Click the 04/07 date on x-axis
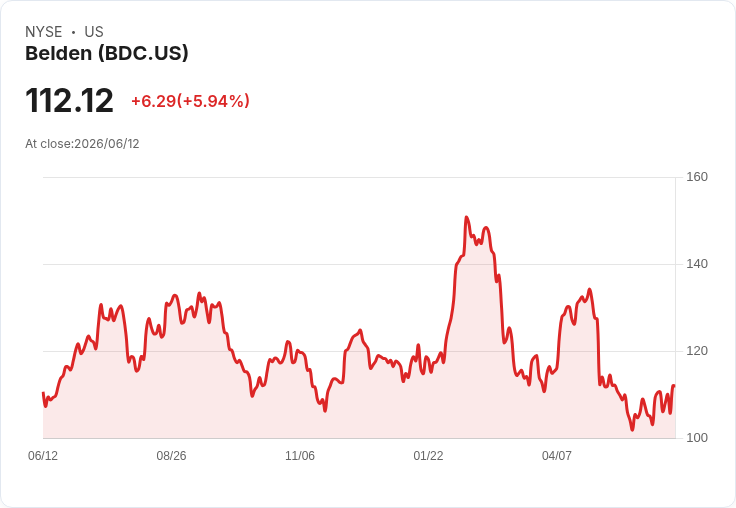736x508 pixels. [557, 455]
